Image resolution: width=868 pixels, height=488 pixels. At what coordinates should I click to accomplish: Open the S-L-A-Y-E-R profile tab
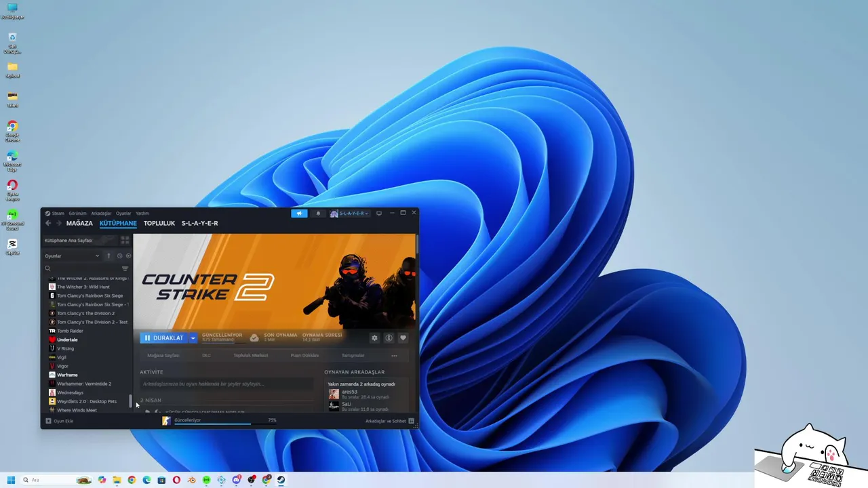click(x=199, y=223)
